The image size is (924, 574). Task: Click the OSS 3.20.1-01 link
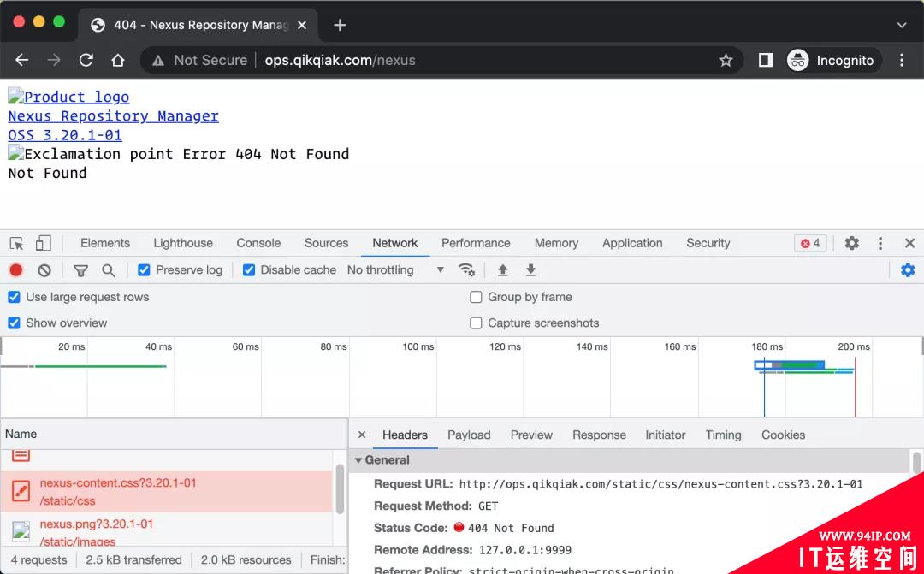pyautogui.click(x=65, y=135)
